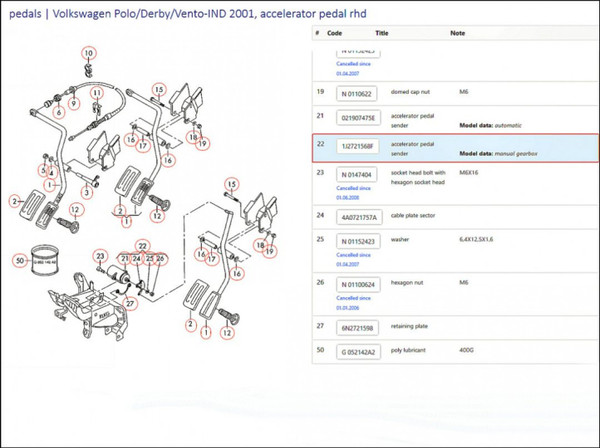Open part code N 0110622

(x=358, y=94)
